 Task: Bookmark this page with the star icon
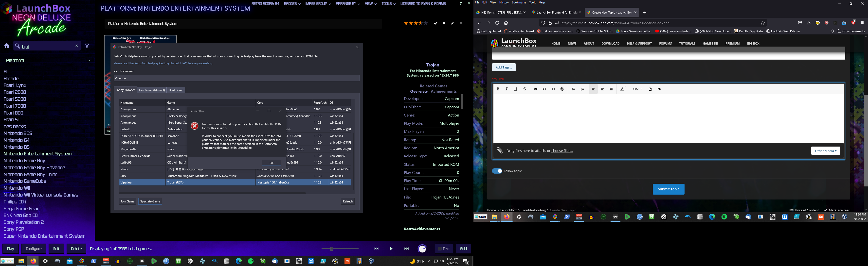(x=762, y=23)
